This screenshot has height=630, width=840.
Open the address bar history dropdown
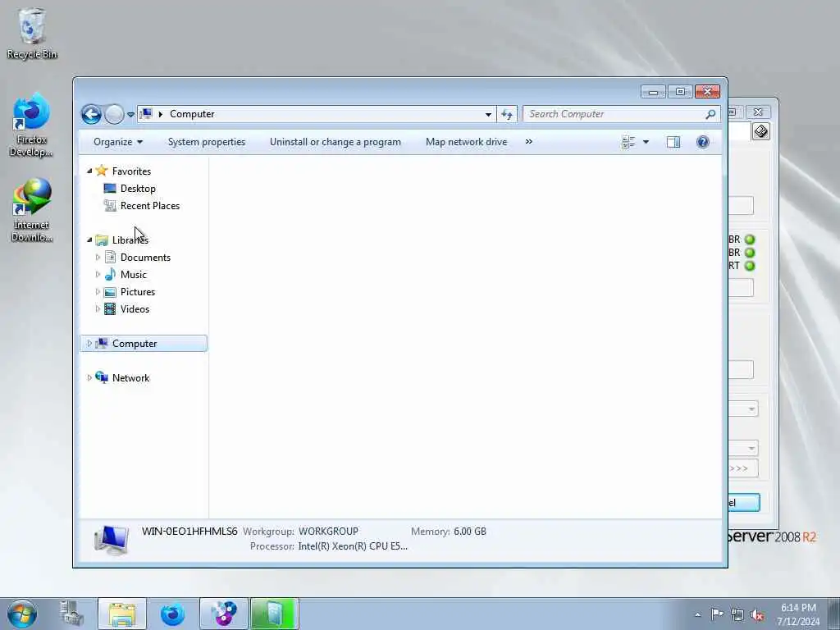[x=488, y=114]
